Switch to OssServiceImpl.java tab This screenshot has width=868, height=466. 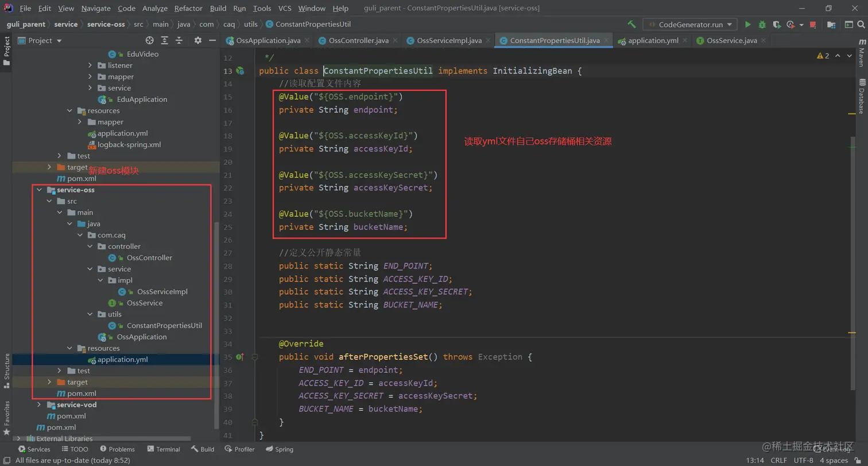point(449,40)
